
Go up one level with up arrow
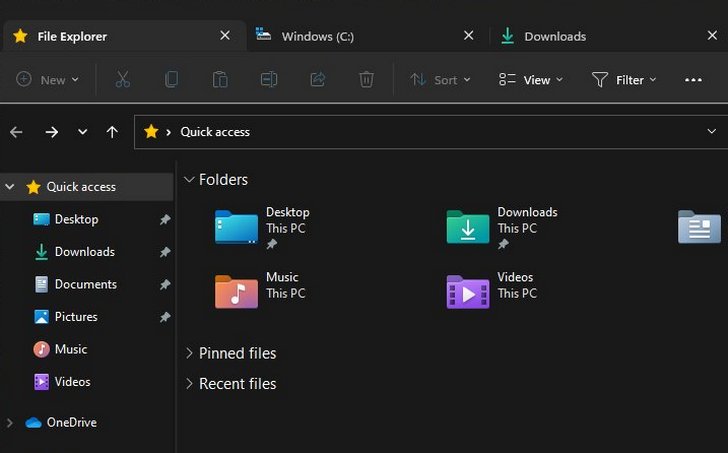pyautogui.click(x=112, y=132)
